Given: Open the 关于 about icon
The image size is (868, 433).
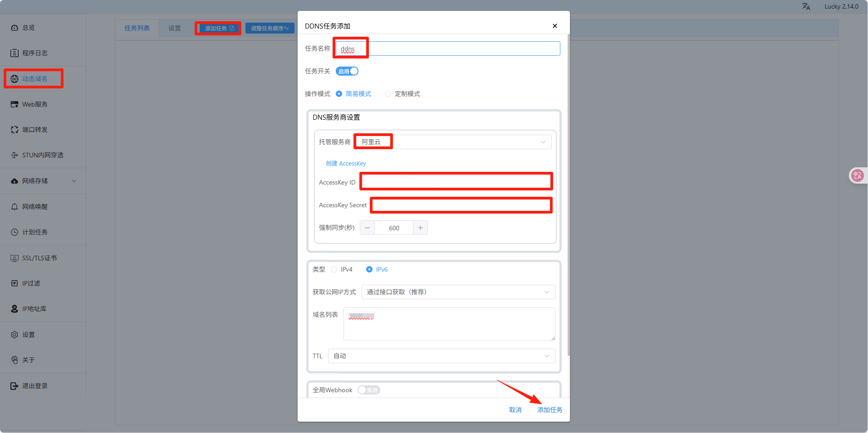Looking at the screenshot, I should (15, 360).
